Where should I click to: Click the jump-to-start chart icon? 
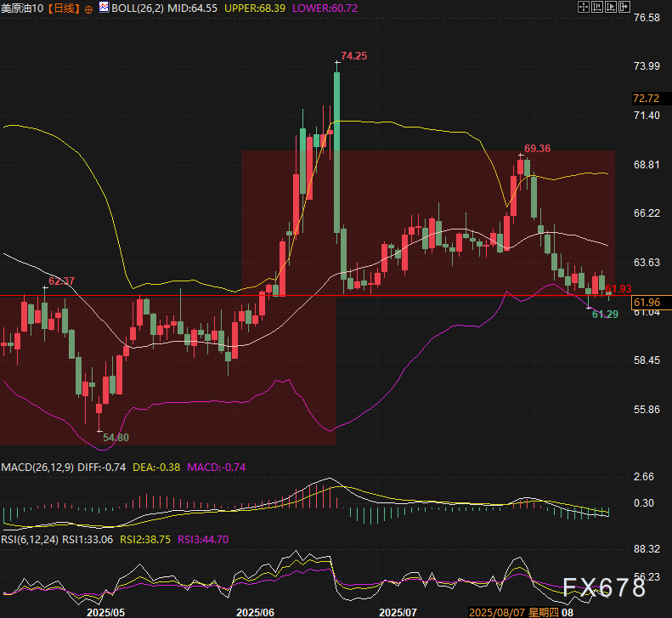[596, 7]
